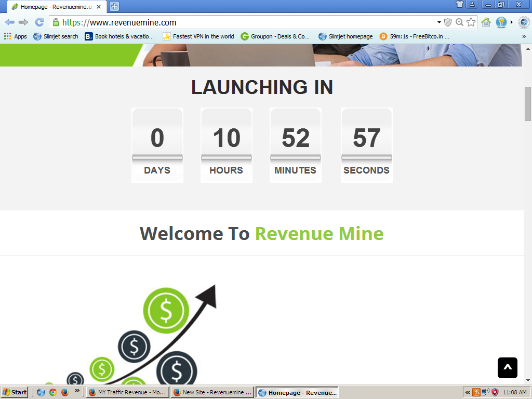Screen dimensions: 532x399
Task: Click the red security shield tray icon
Action: 495,392
